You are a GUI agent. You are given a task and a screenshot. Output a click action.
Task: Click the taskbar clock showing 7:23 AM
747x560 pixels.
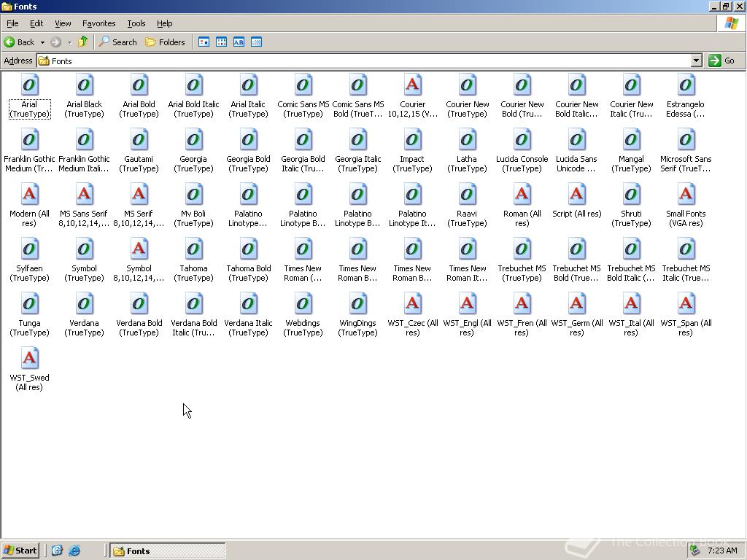point(722,551)
